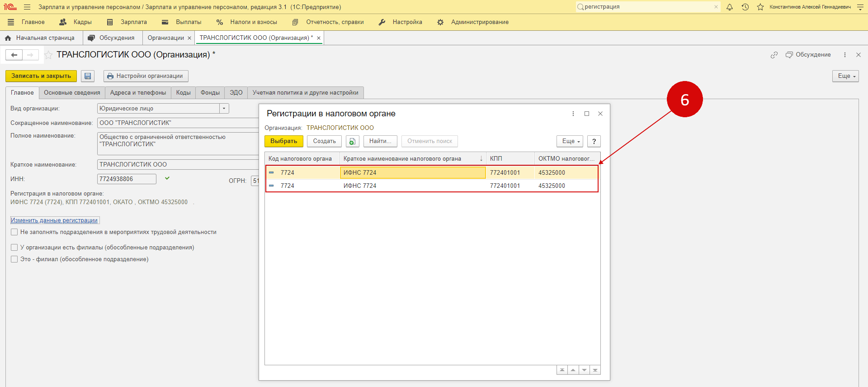The height and width of the screenshot is (387, 868).
Task: Click the Создать button
Action: click(x=325, y=141)
